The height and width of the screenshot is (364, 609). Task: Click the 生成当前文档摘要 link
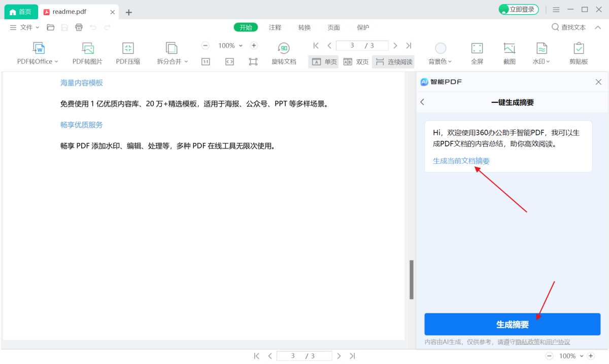click(461, 161)
